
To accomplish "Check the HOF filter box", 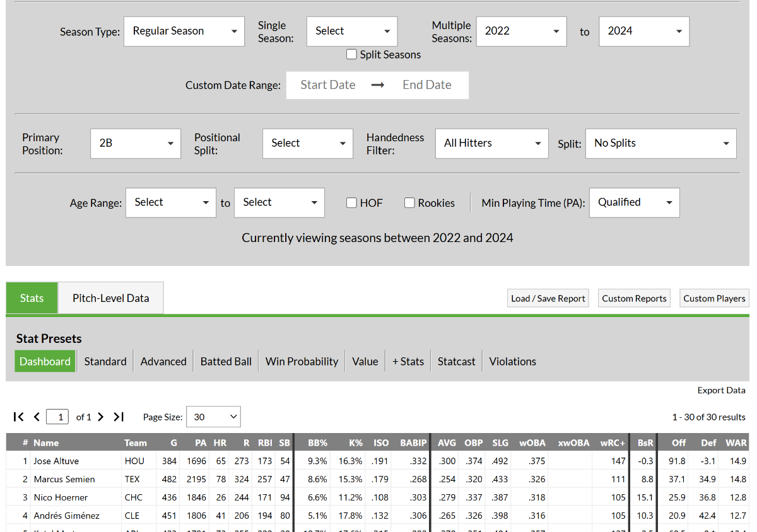I will pyautogui.click(x=352, y=203).
